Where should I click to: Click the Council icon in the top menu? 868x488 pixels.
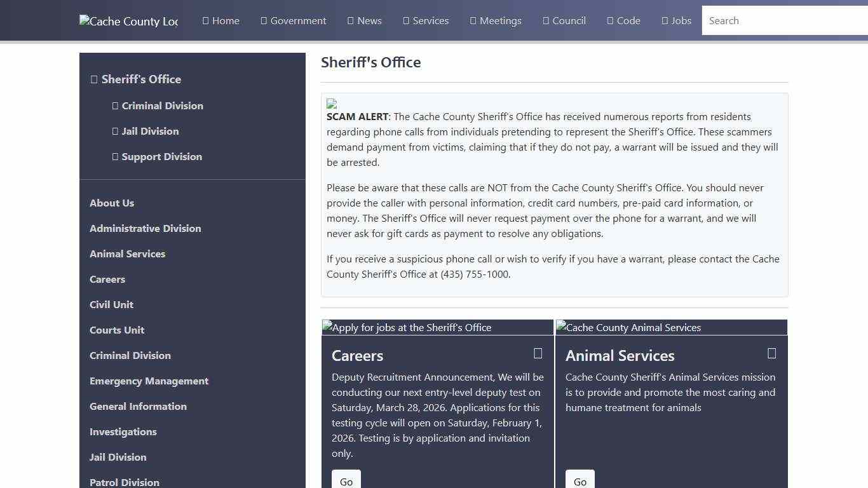coord(545,20)
